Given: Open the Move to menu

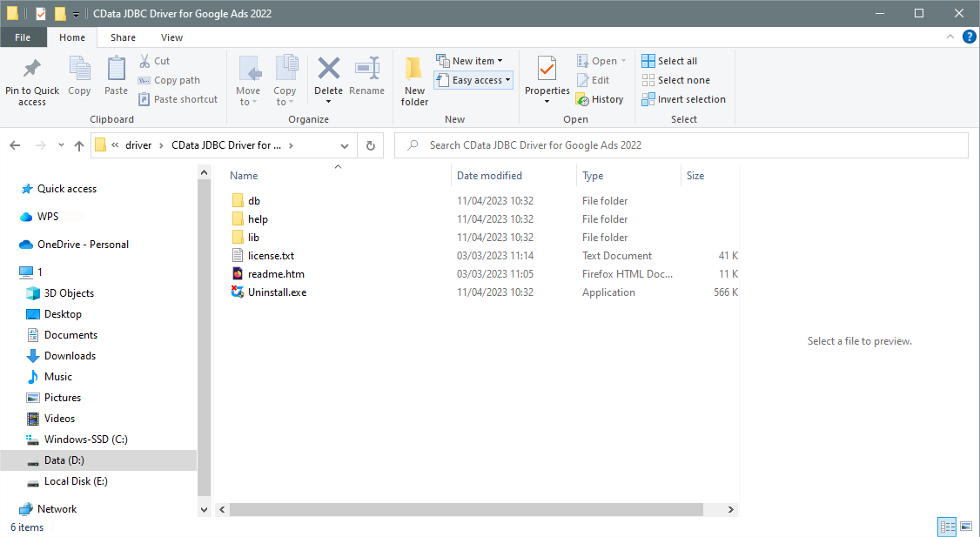Looking at the screenshot, I should point(248,81).
